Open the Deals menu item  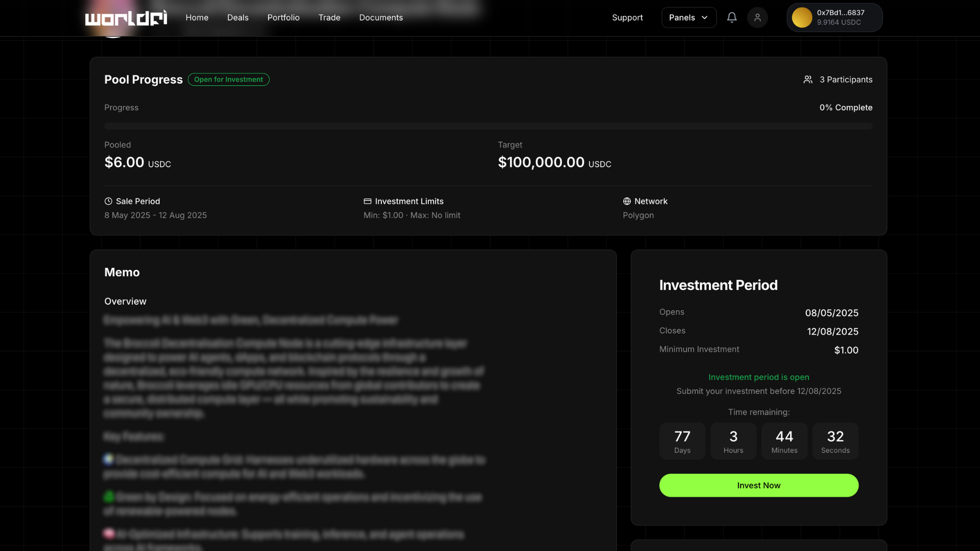click(237, 17)
